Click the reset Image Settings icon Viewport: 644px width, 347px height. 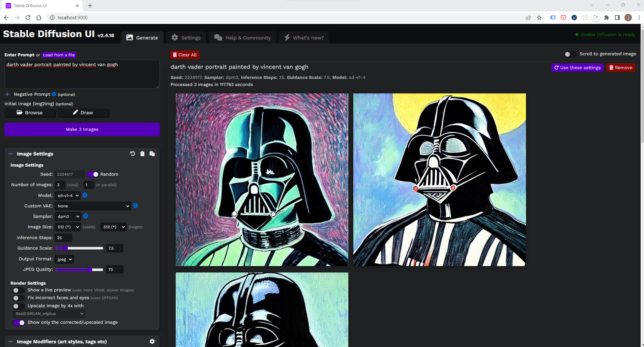coord(133,154)
